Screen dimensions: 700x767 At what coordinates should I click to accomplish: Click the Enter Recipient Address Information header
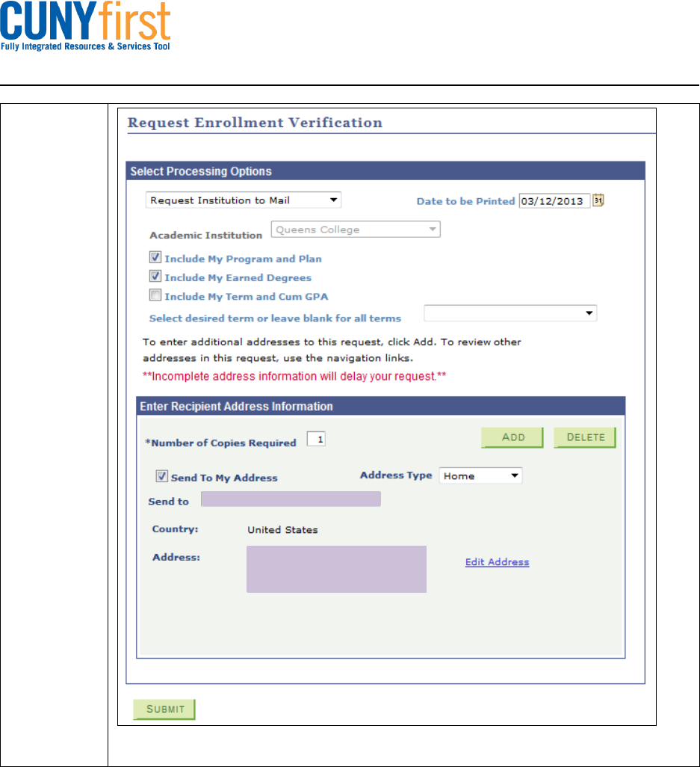[x=381, y=407]
